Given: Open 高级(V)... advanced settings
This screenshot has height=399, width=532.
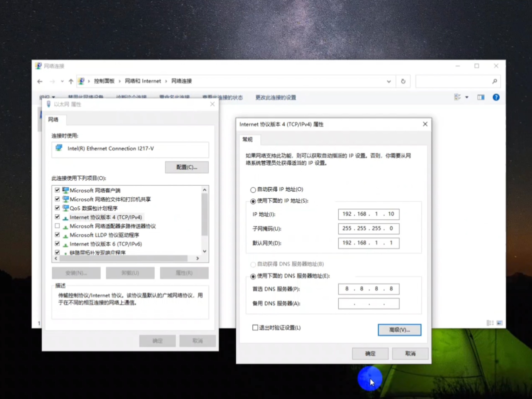Looking at the screenshot, I should [x=400, y=330].
